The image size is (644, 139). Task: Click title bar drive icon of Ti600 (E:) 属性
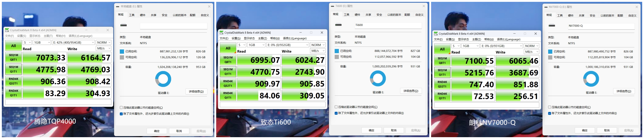332,6
